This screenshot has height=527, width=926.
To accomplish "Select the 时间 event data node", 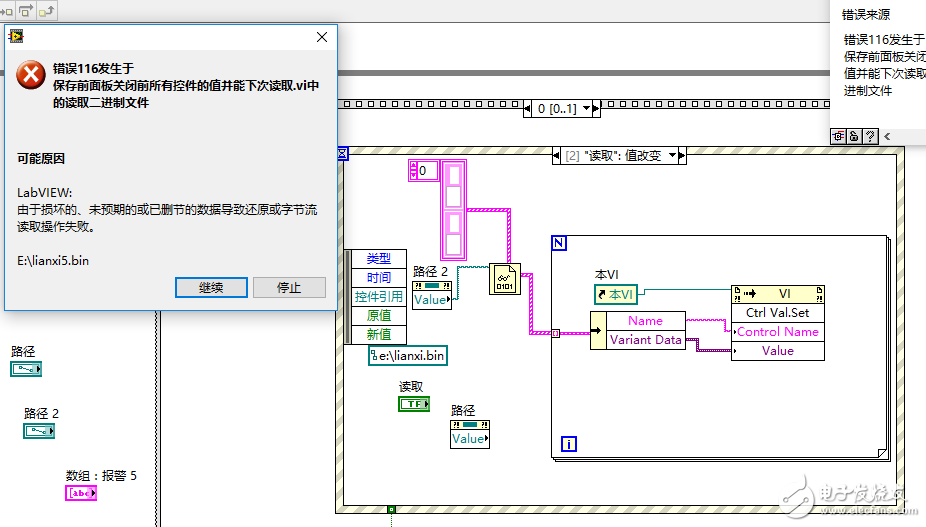I will coord(379,278).
